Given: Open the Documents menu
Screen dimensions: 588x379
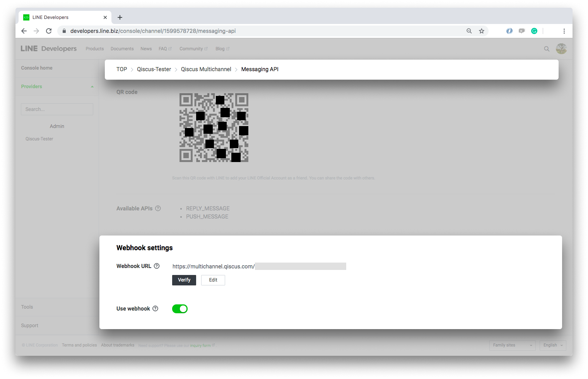Looking at the screenshot, I should point(122,49).
